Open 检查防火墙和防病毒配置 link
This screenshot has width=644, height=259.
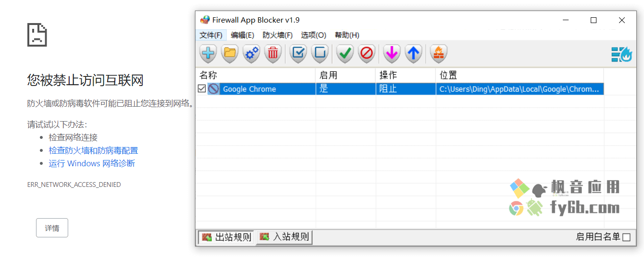(x=93, y=150)
